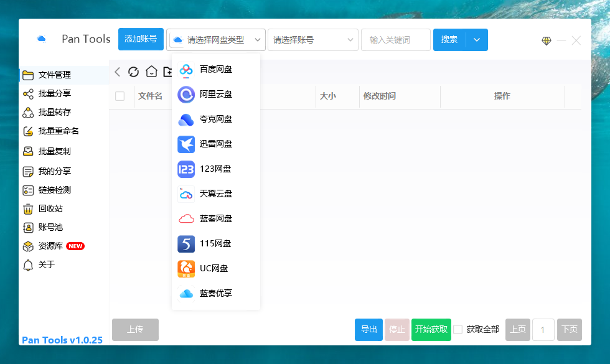Screen dimensions: 610x364
Task: Click the 停止 button
Action: 397,330
